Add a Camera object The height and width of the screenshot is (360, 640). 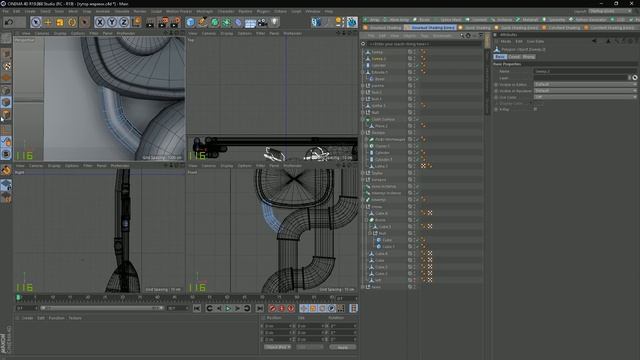262,22
